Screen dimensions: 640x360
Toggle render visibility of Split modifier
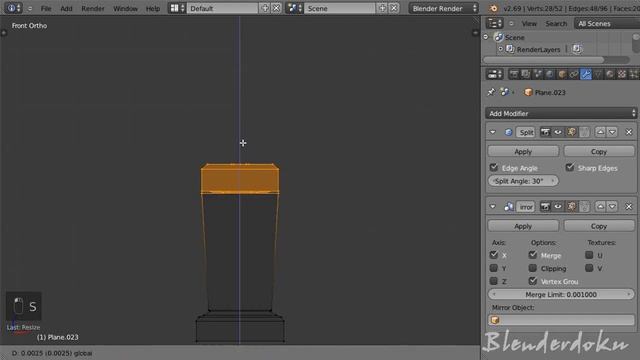[x=545, y=132]
